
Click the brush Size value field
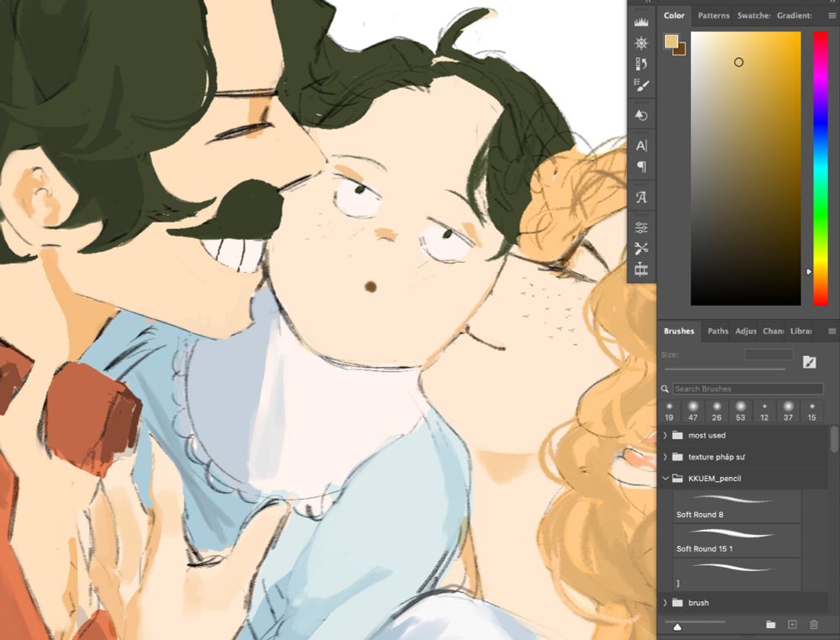pyautogui.click(x=769, y=354)
